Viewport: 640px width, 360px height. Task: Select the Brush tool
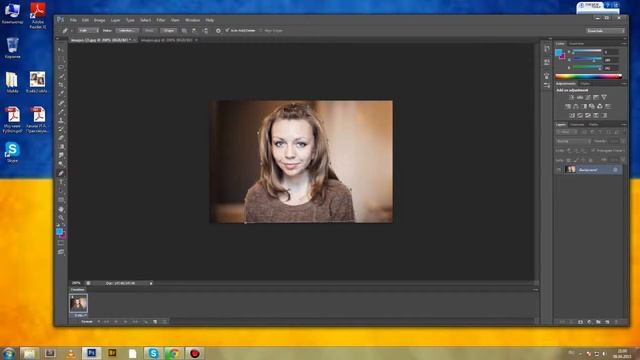61,111
